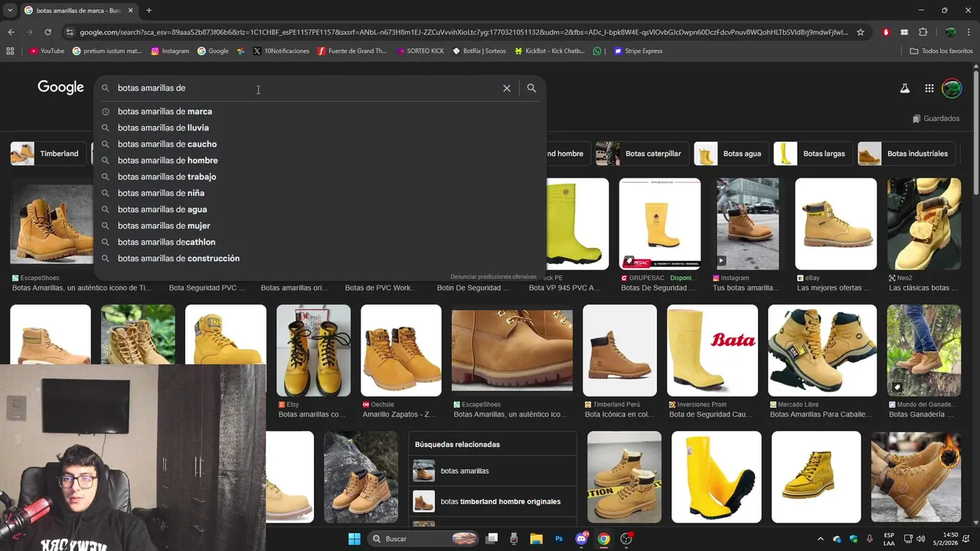Filter by the Botas agua chip
Screen dimensions: 980x551
click(730, 154)
